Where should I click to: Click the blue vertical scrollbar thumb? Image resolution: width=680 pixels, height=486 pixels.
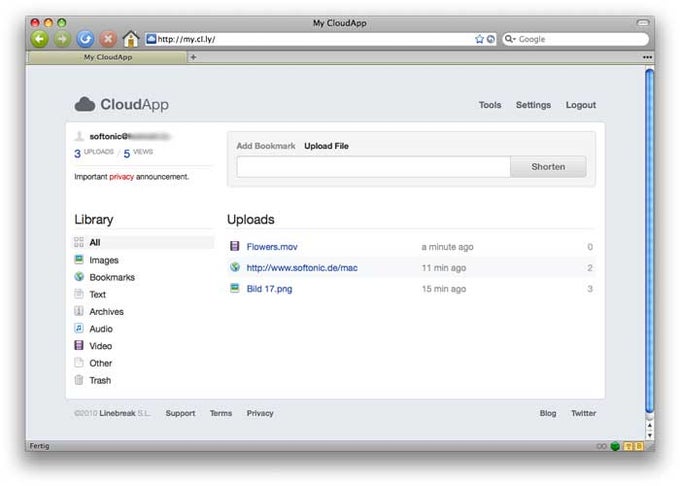pyautogui.click(x=649, y=241)
